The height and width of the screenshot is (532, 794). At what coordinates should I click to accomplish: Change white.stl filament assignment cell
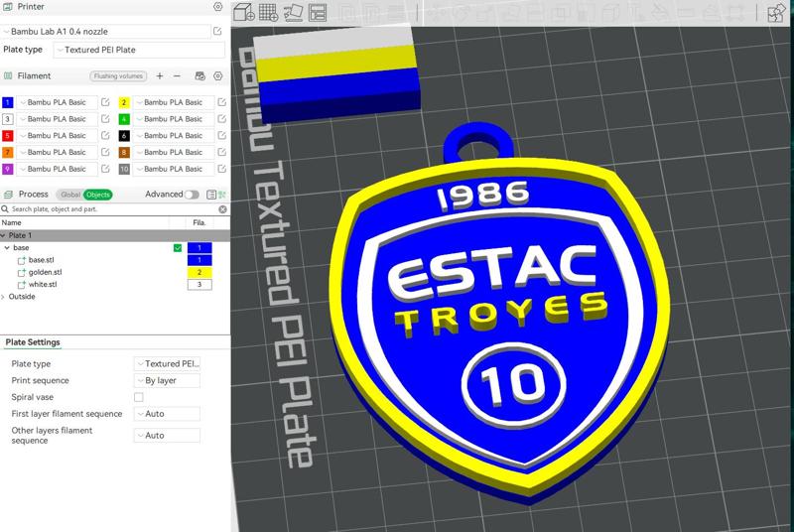pyautogui.click(x=199, y=285)
